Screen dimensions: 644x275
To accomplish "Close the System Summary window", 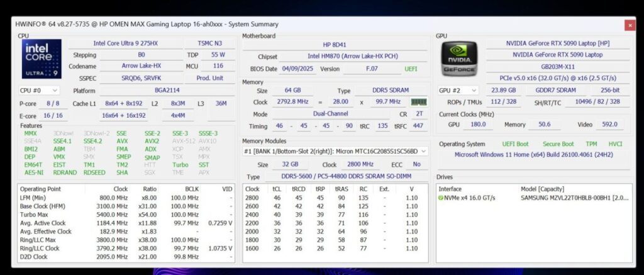I will pos(630,25).
